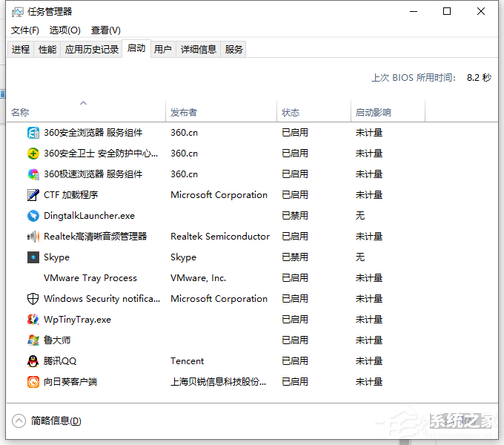Select the Realtek audio manager icon
504x445 pixels.
tap(33, 237)
